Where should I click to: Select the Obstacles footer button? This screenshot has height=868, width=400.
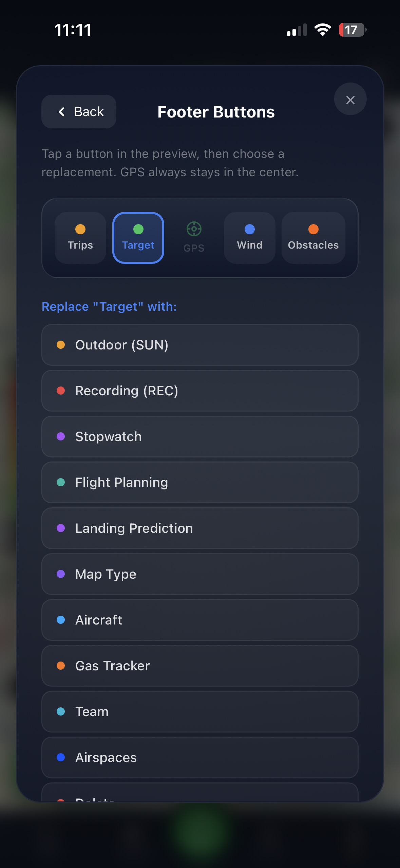pos(313,238)
